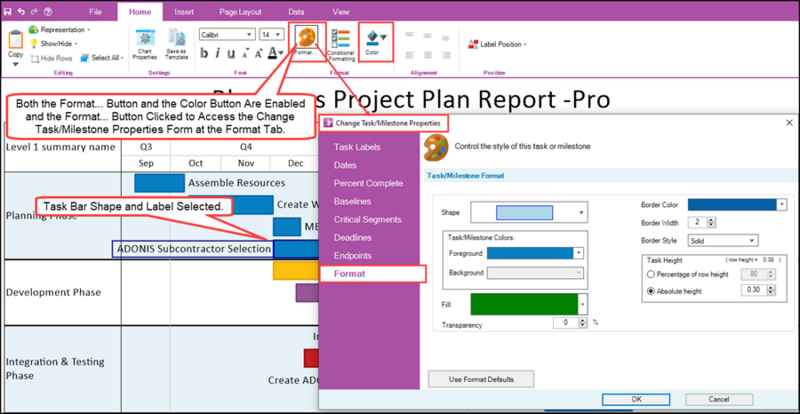Click the Format... palette button

(x=307, y=42)
